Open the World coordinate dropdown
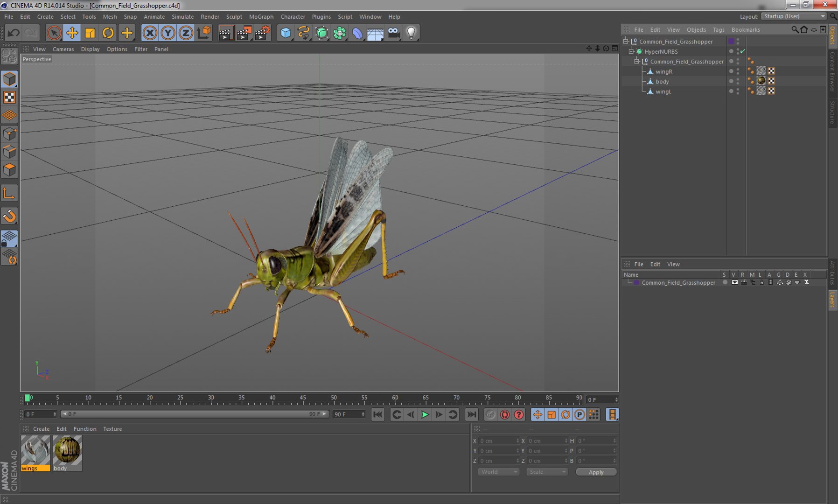This screenshot has width=838, height=504. pos(498,472)
